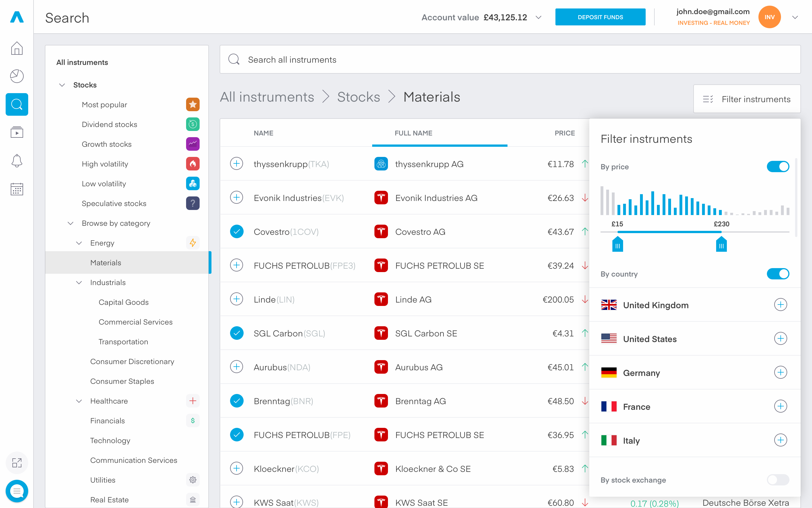Open the user profile dropdown arrow
The image size is (812, 508).
tap(795, 17)
